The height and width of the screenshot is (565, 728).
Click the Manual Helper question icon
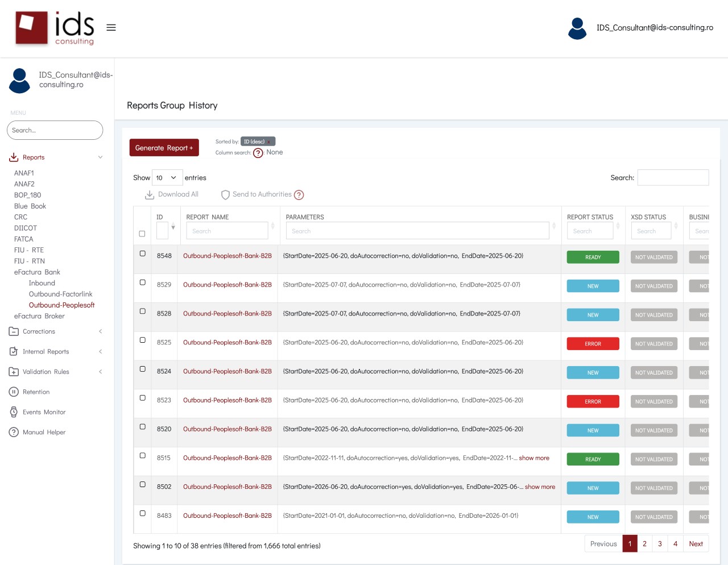pos(14,433)
